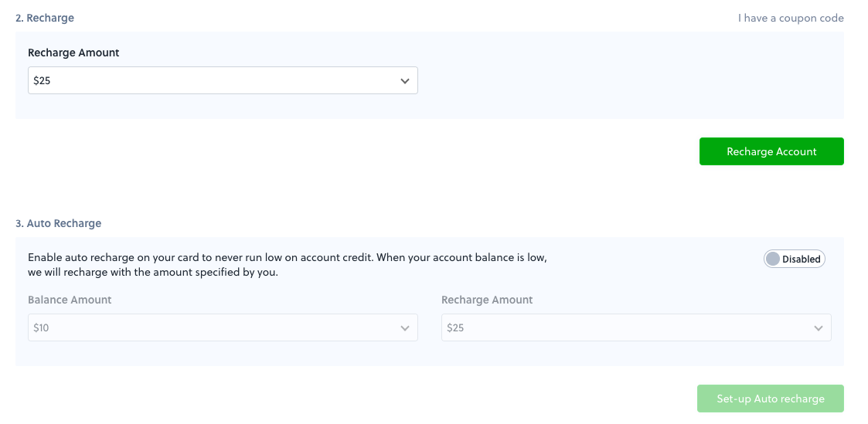Screen dimensions: 868x424
Task: Open the Balance Amount dropdown showing $10
Action: pos(223,327)
